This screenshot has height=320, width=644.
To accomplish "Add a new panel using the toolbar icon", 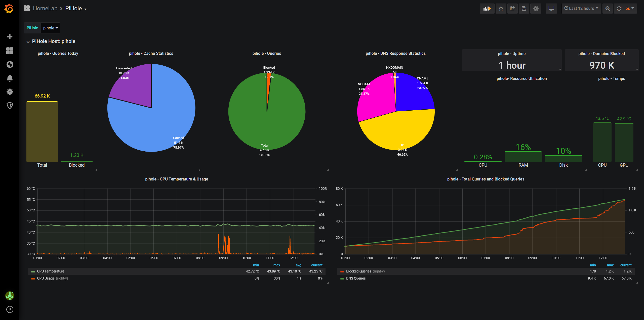I will (487, 8).
